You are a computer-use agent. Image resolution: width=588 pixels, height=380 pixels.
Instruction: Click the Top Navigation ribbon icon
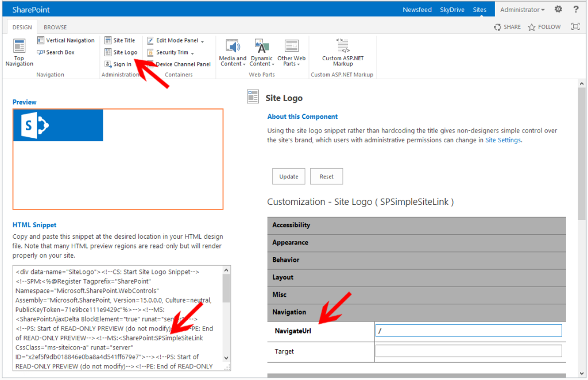click(20, 52)
